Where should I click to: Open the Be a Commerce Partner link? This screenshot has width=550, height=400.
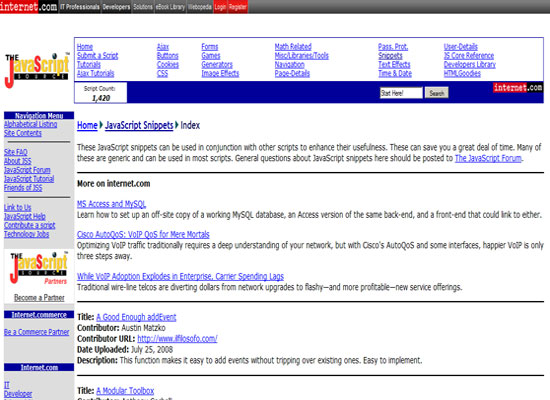click(x=36, y=332)
